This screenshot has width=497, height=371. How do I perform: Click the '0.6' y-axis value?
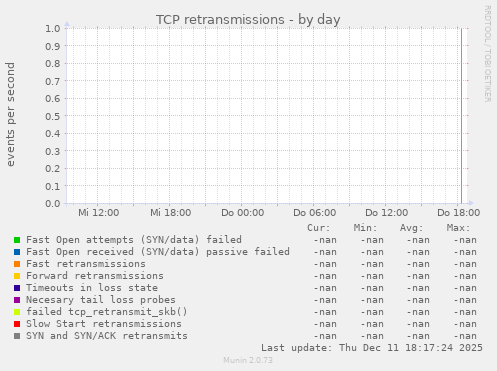[53, 98]
